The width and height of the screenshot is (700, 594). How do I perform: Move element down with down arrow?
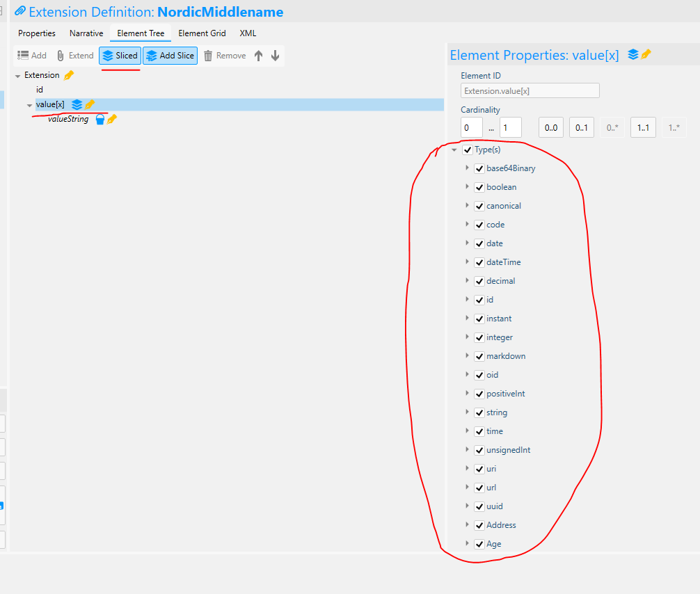[276, 56]
